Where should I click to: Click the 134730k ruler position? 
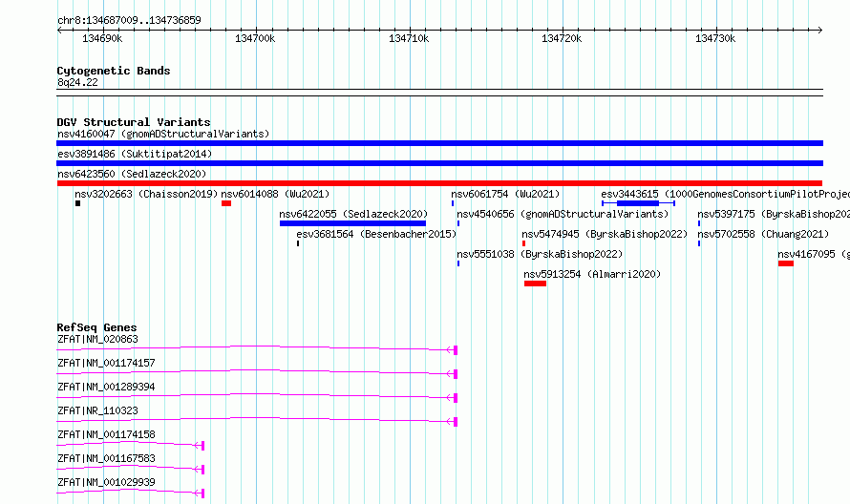[715, 38]
